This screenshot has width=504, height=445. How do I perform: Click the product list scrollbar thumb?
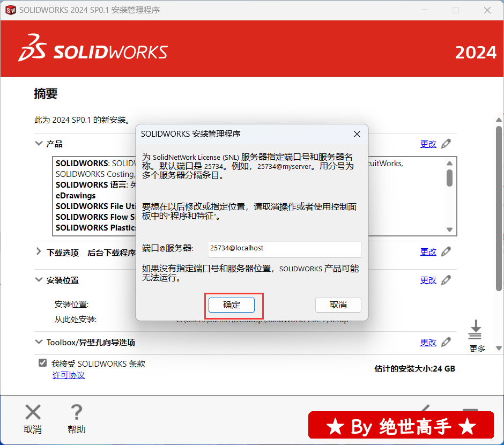point(450,177)
